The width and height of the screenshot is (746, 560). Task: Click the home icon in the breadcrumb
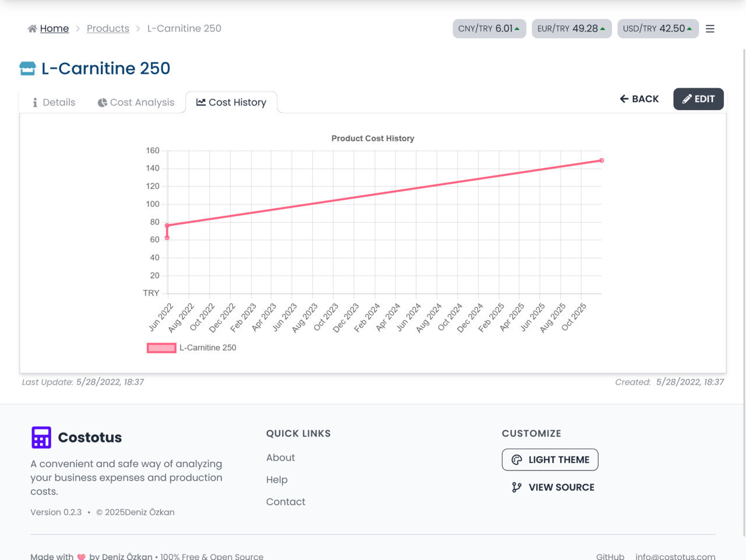point(32,29)
